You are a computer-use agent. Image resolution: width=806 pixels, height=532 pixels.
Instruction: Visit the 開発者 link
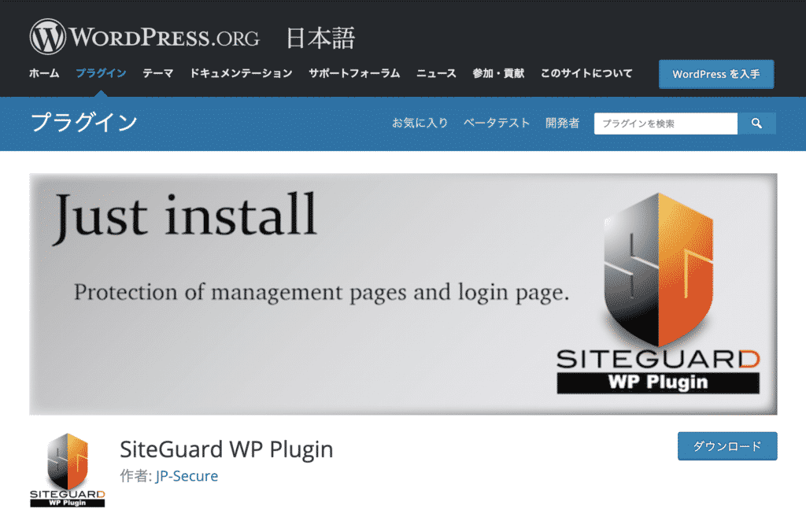[x=562, y=123]
